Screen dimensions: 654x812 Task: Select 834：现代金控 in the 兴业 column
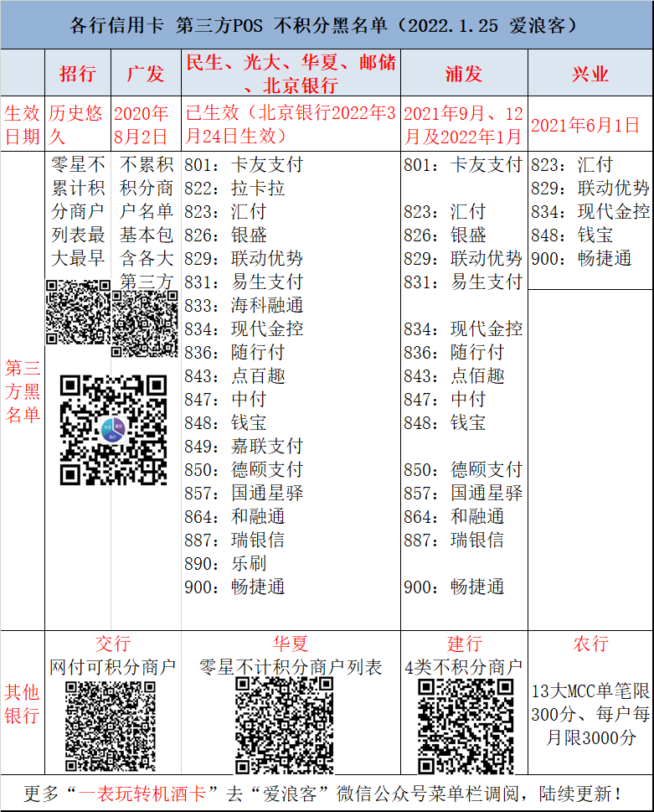click(590, 211)
